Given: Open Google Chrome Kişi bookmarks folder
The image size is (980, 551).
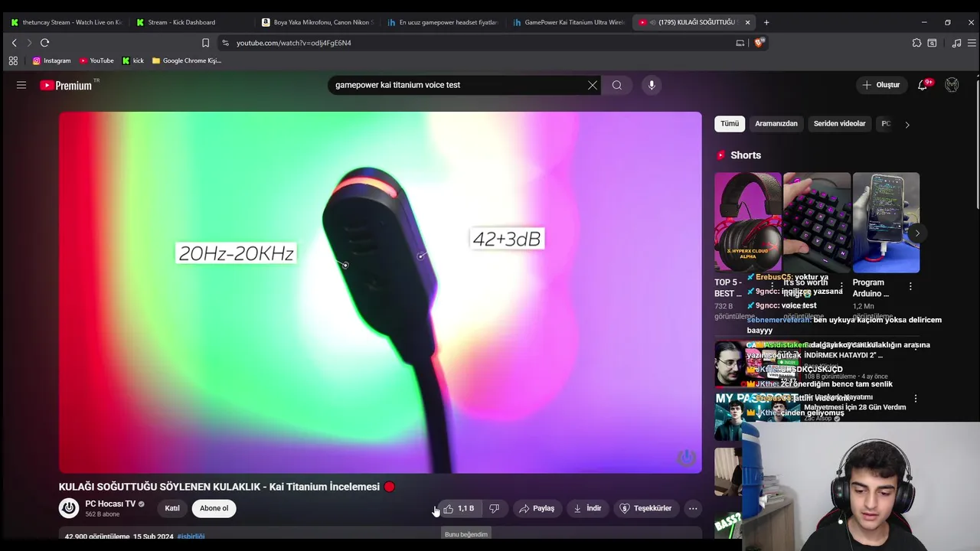Looking at the screenshot, I should click(x=187, y=60).
